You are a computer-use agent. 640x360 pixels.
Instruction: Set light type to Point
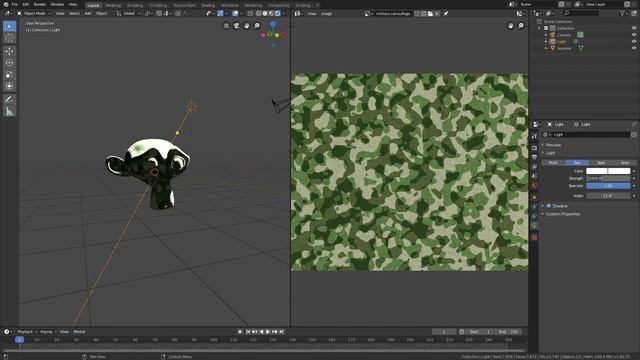(x=553, y=162)
